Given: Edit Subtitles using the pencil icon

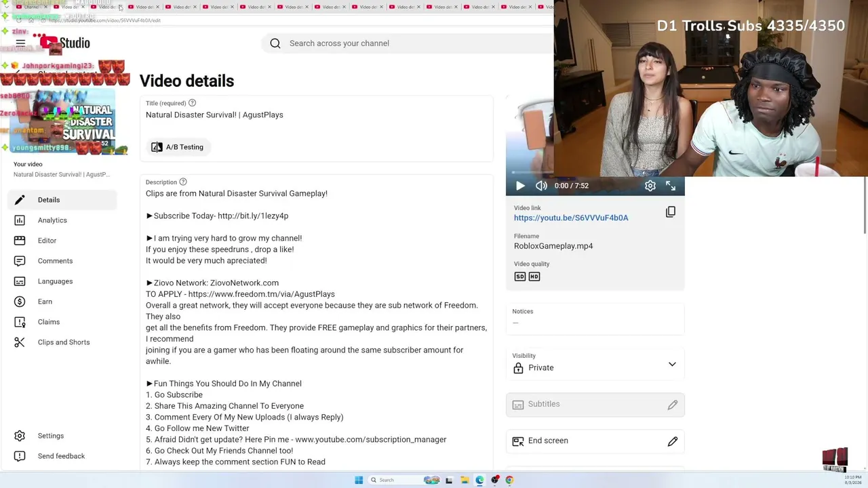Looking at the screenshot, I should 673,405.
